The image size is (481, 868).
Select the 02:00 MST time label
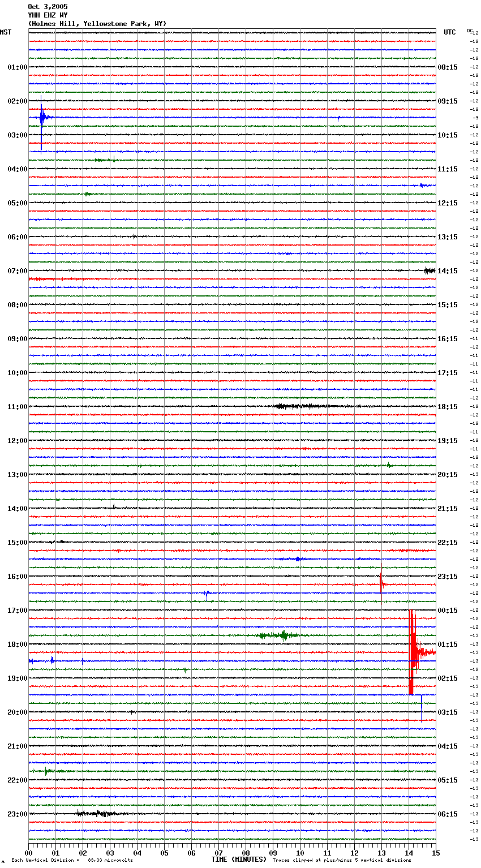(x=18, y=101)
